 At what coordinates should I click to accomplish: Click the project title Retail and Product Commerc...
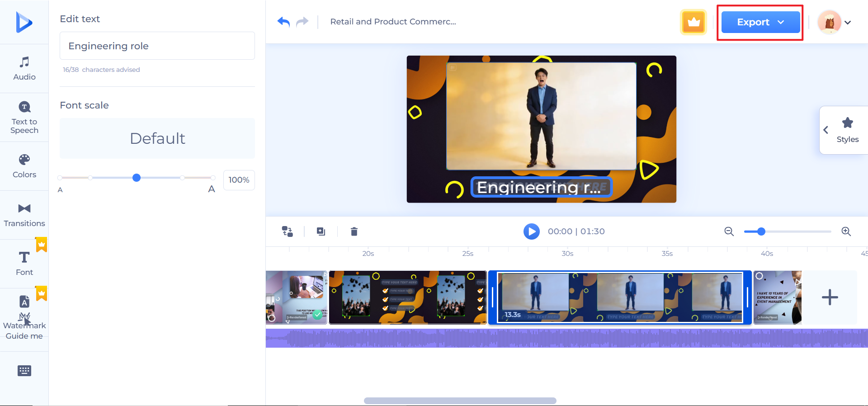pyautogui.click(x=393, y=22)
